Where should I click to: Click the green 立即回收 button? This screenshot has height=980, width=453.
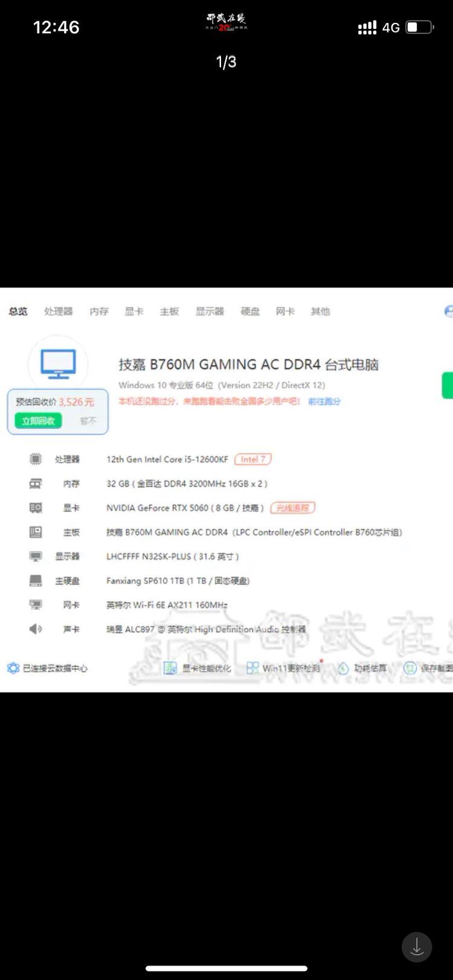[x=38, y=421]
